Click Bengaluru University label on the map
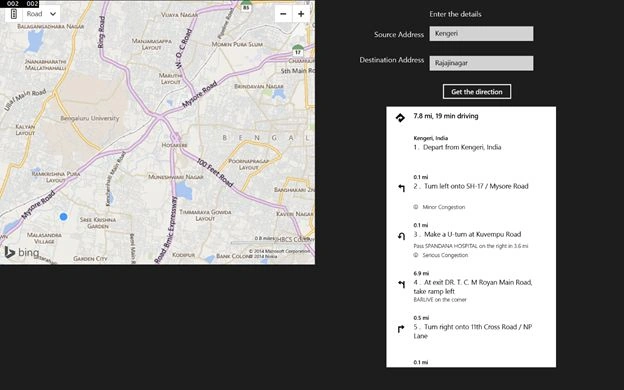 pyautogui.click(x=90, y=118)
